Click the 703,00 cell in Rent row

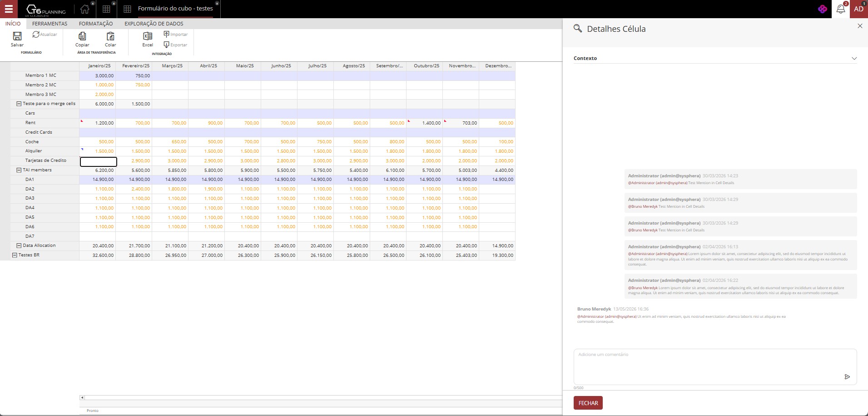[461, 123]
